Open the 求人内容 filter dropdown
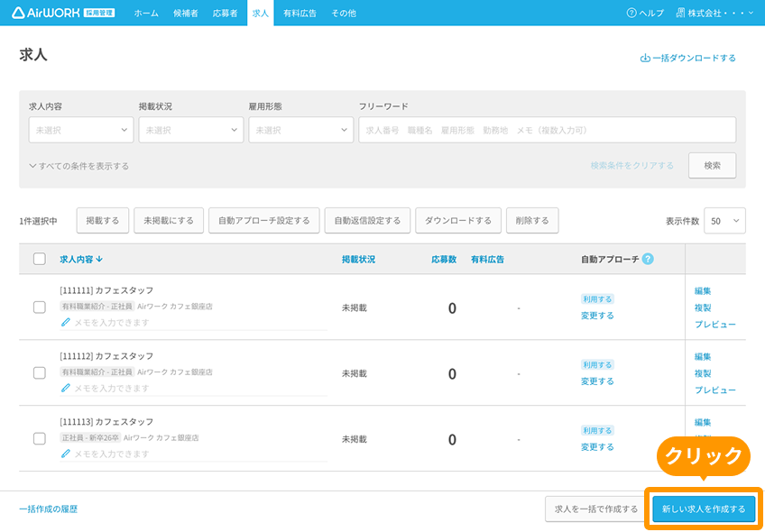Viewport: 765px width, 532px height. [x=81, y=130]
